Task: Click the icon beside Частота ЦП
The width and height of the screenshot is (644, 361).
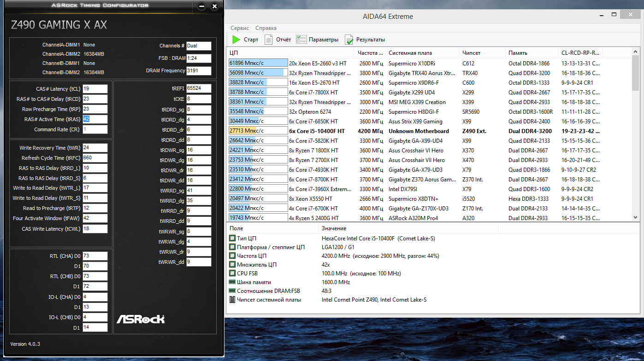Action: [x=232, y=256]
